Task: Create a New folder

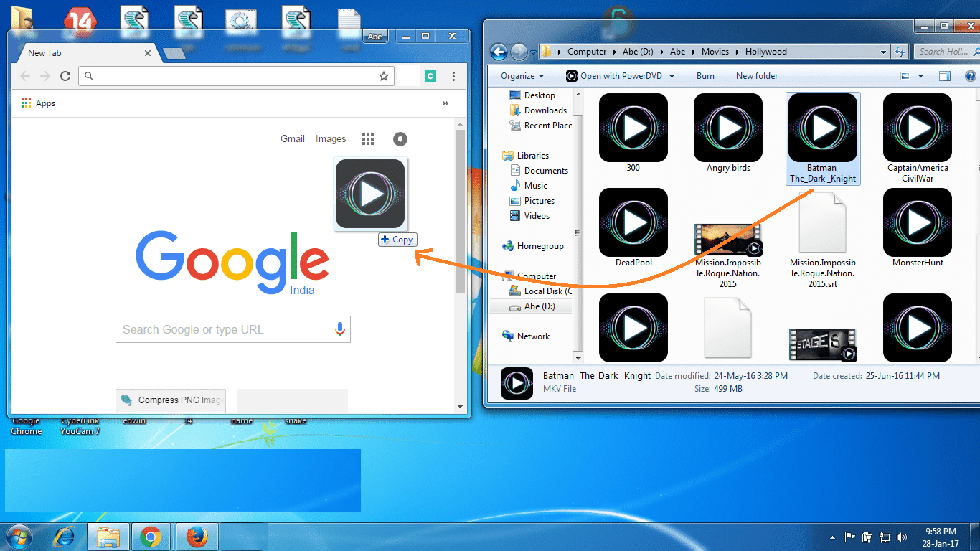Action: point(757,76)
